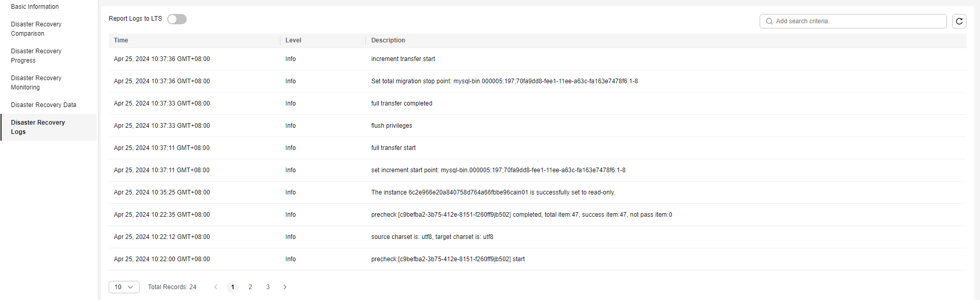
Task: Go to next page arrow
Action: [285, 287]
